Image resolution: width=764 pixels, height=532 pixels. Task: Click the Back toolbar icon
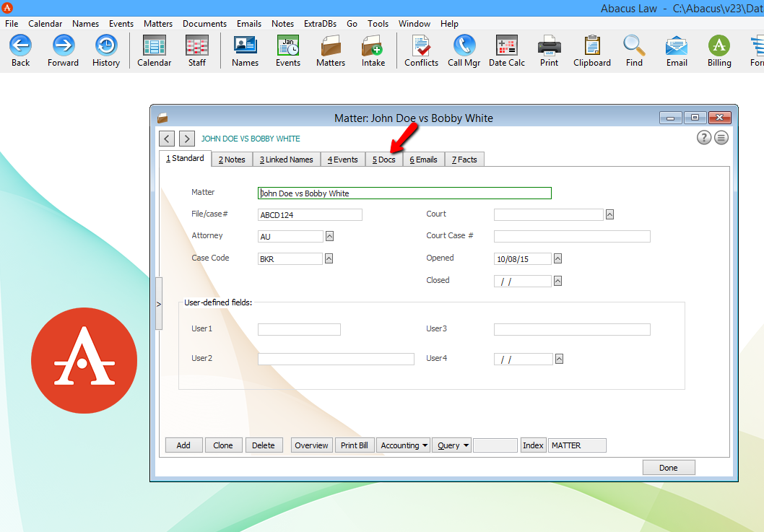click(x=20, y=45)
